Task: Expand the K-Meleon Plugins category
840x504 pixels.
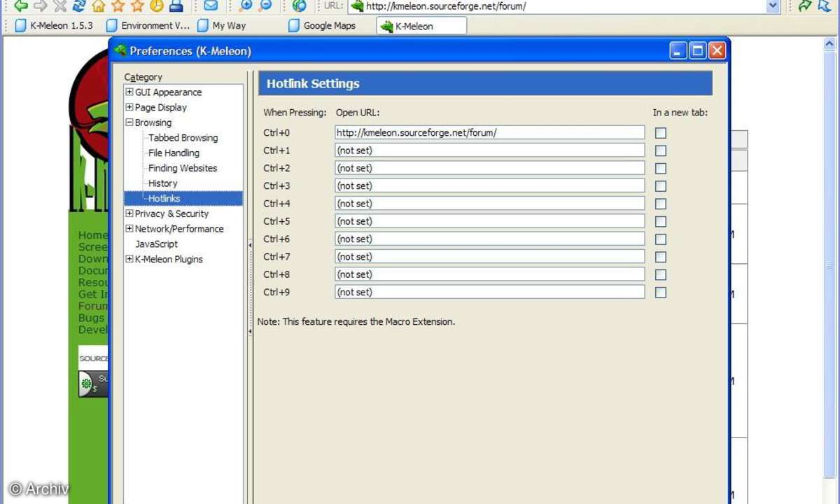Action: [129, 259]
